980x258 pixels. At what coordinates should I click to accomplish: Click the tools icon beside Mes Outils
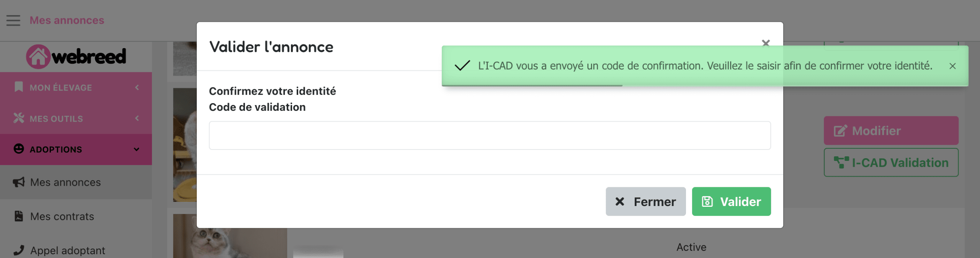click(x=18, y=118)
